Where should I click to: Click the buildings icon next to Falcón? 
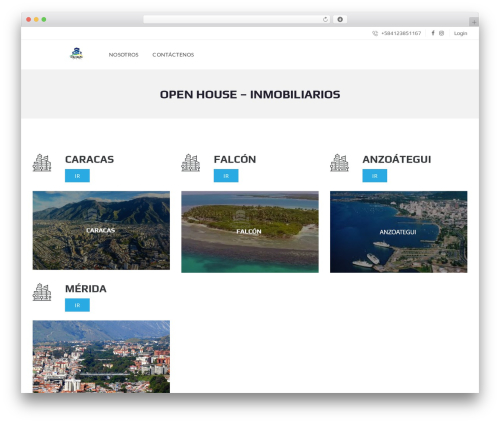[191, 163]
